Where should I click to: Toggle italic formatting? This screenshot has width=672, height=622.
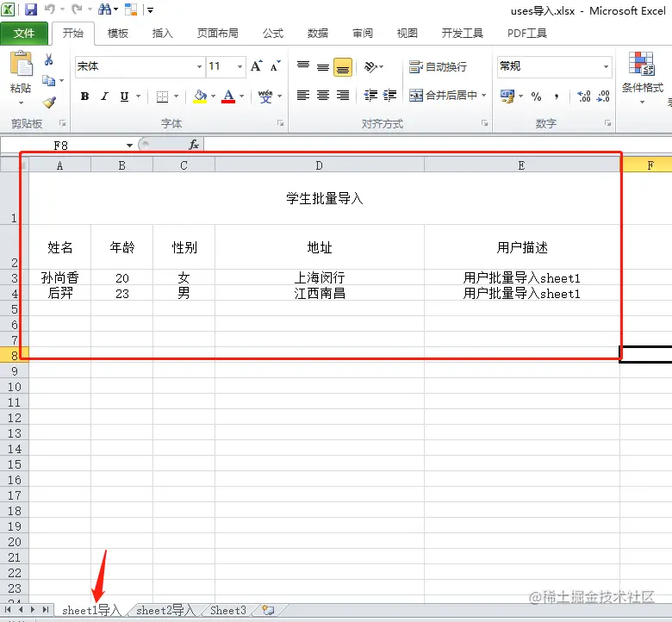tap(104, 96)
